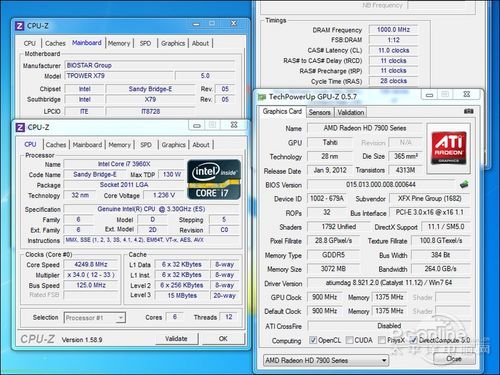The image size is (500, 375).
Task: Click the CPU-Z icon in front window titlebar
Action: coord(20,127)
